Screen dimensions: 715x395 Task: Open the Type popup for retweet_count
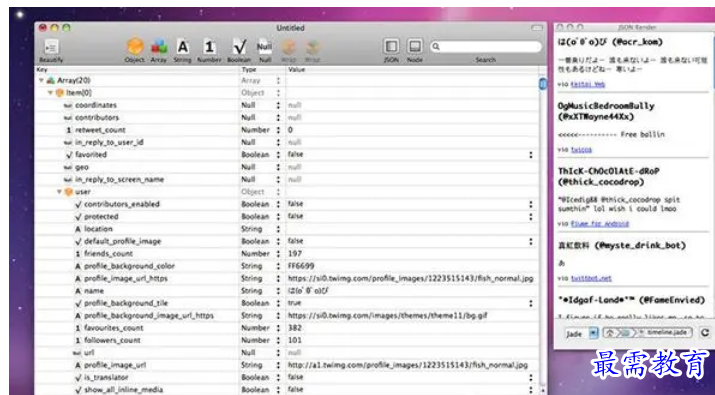[278, 130]
